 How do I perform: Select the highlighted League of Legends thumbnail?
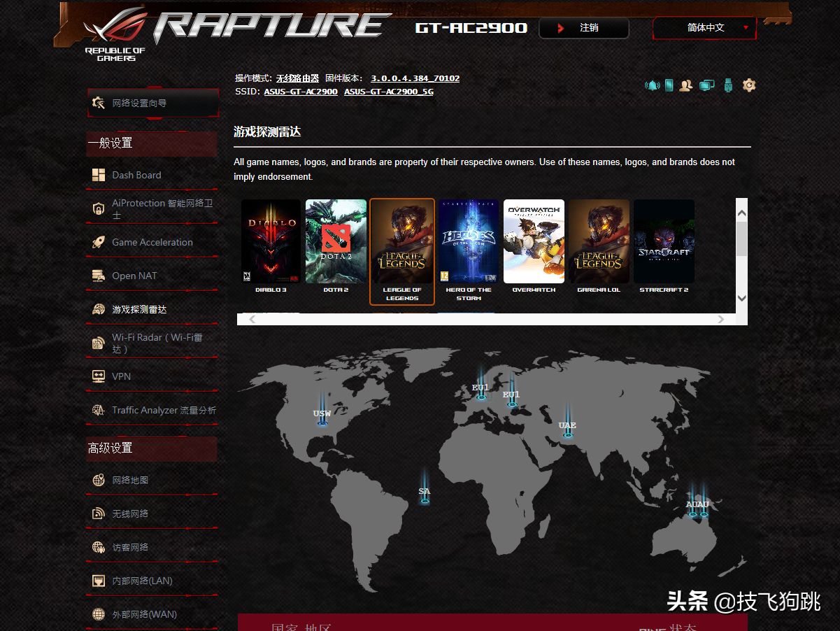point(402,252)
